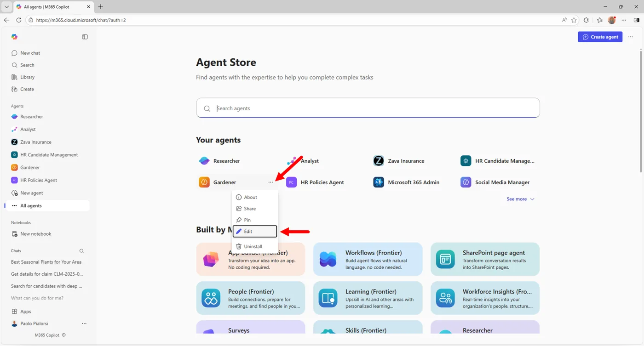The width and height of the screenshot is (644, 346).
Task: Open SharePoint page agent card
Action: tap(485, 260)
